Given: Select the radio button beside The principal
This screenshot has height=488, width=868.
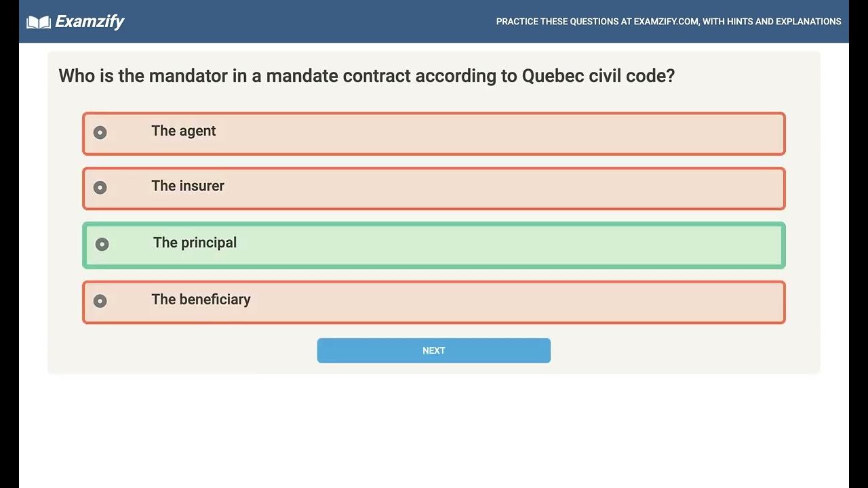Looking at the screenshot, I should (x=102, y=244).
